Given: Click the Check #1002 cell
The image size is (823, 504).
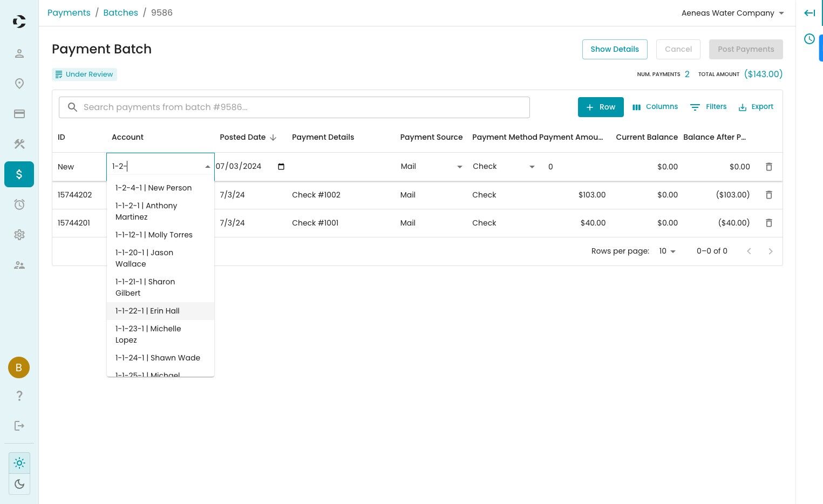Looking at the screenshot, I should 316,195.
